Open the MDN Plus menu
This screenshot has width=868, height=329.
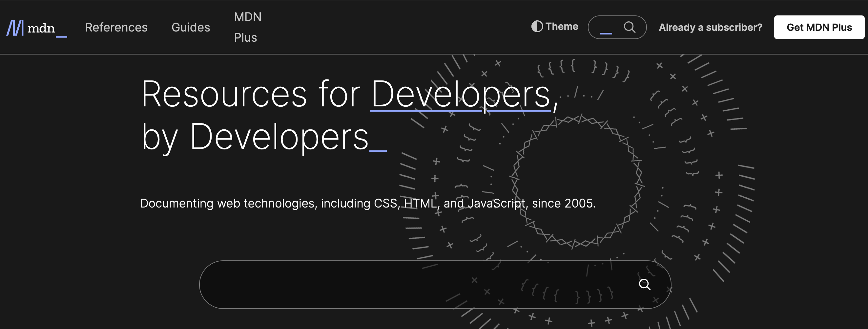point(248,27)
